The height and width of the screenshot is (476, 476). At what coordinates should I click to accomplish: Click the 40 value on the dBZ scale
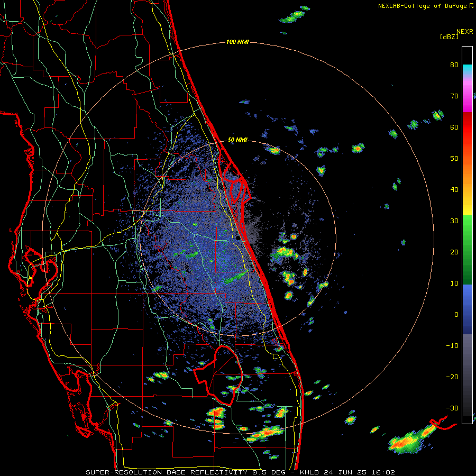[454, 190]
